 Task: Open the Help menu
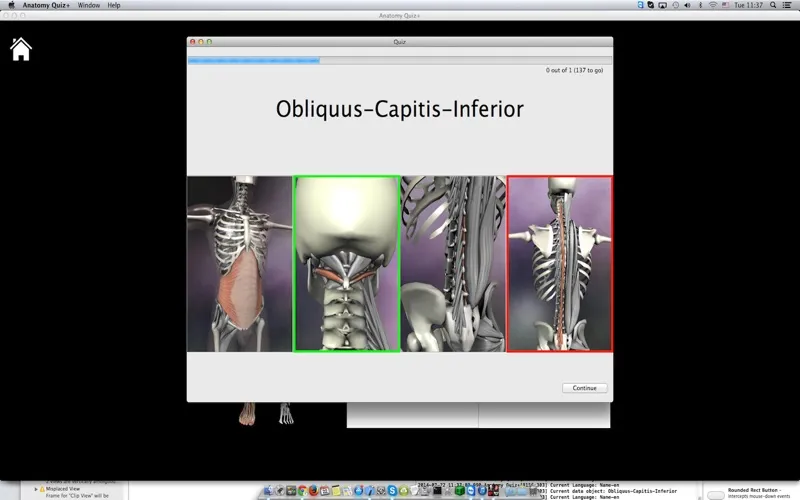click(114, 5)
